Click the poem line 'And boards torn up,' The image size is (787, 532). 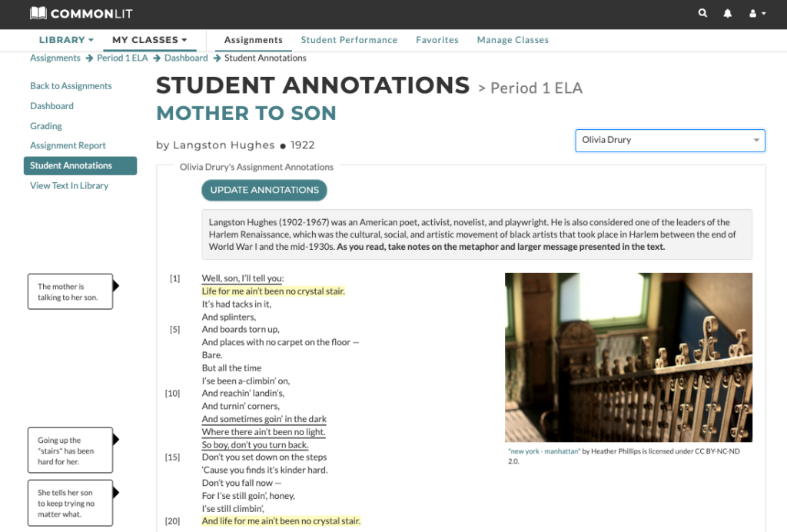(241, 329)
